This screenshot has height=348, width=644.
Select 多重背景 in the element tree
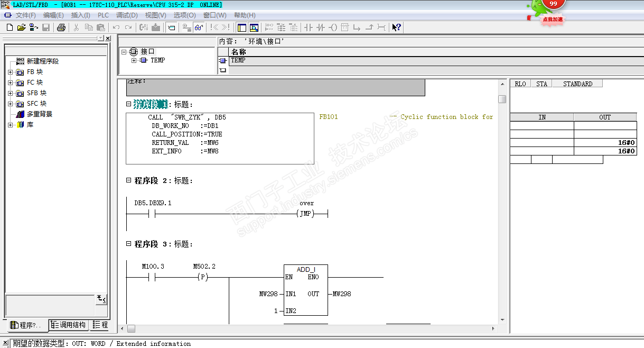(x=40, y=114)
